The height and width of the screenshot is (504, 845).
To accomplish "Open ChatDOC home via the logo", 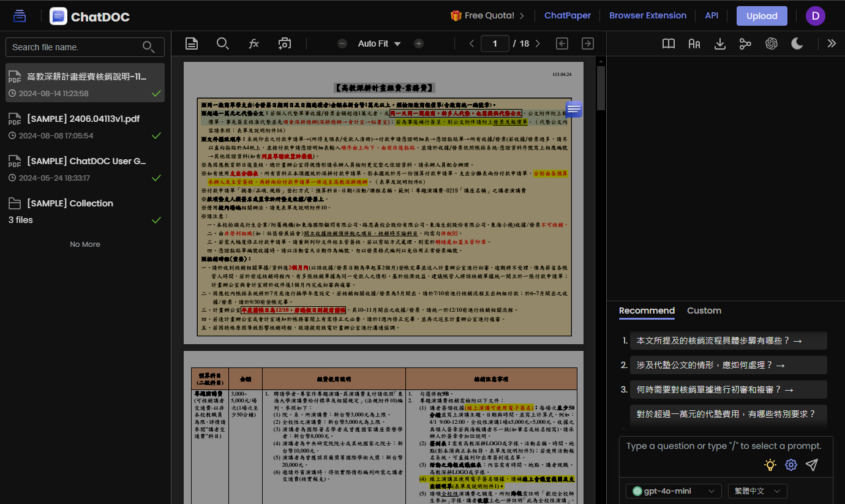I will [x=90, y=17].
